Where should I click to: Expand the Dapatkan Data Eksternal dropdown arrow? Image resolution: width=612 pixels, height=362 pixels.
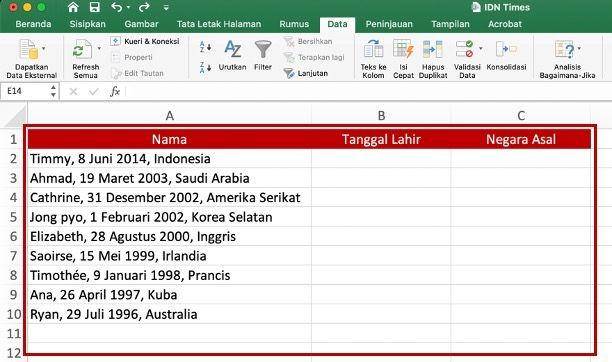[44, 48]
